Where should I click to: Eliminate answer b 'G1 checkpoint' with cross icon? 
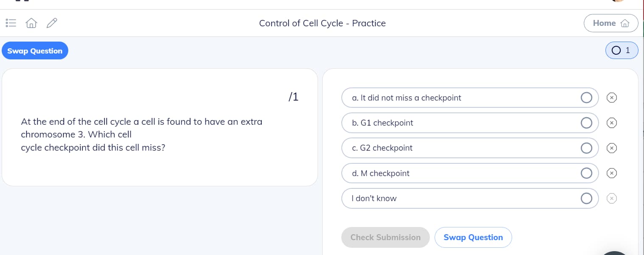point(612,123)
